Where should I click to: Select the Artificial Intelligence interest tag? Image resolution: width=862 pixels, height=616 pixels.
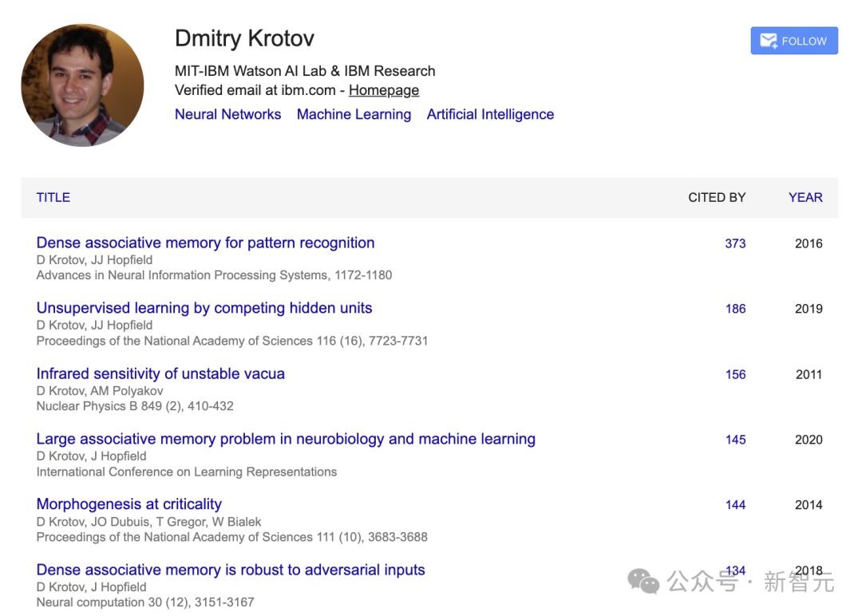pos(490,114)
